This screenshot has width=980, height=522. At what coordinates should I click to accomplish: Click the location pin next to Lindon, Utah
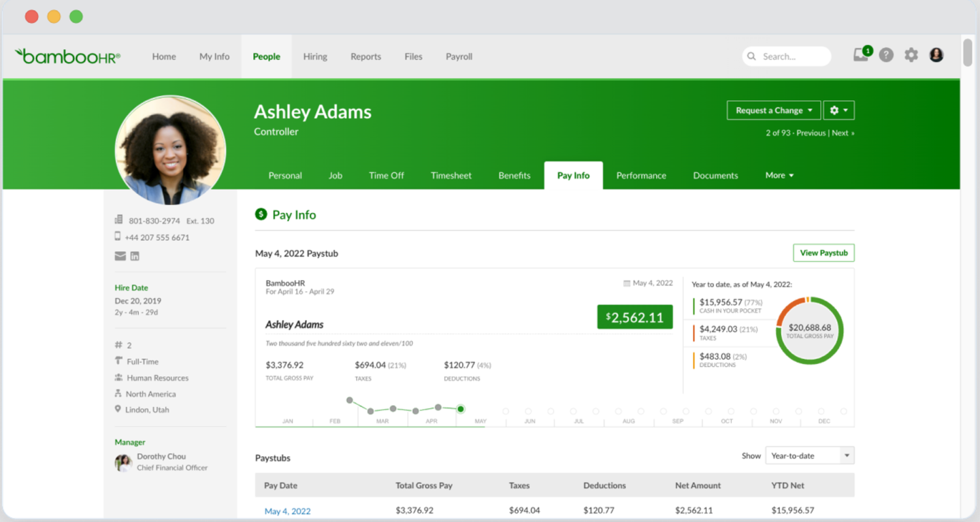(117, 409)
